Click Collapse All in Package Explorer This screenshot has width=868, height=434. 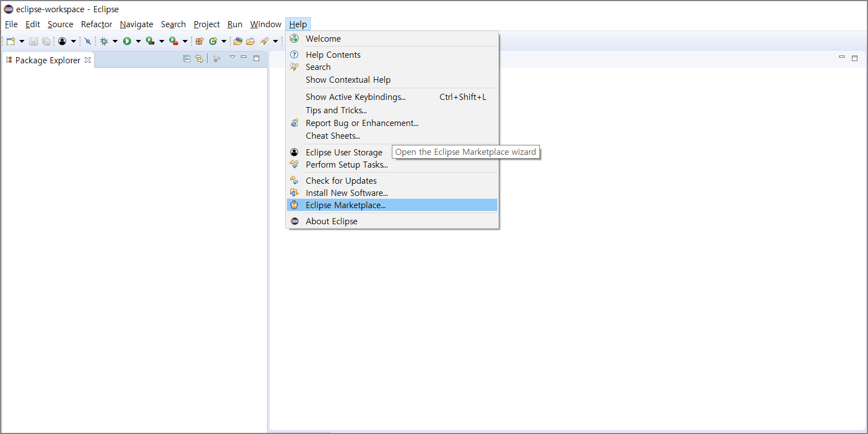point(187,58)
